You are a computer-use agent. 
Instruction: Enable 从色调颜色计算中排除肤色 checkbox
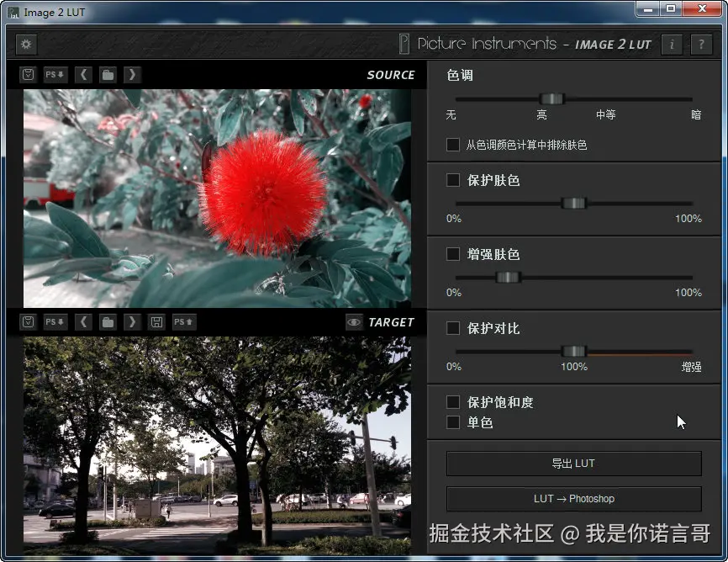(x=452, y=145)
